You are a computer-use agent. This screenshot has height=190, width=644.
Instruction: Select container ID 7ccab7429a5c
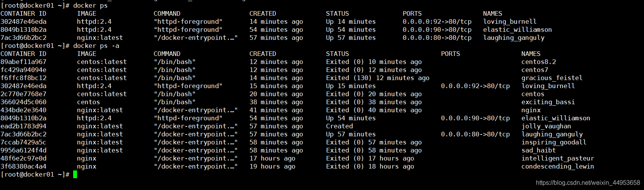(23, 142)
